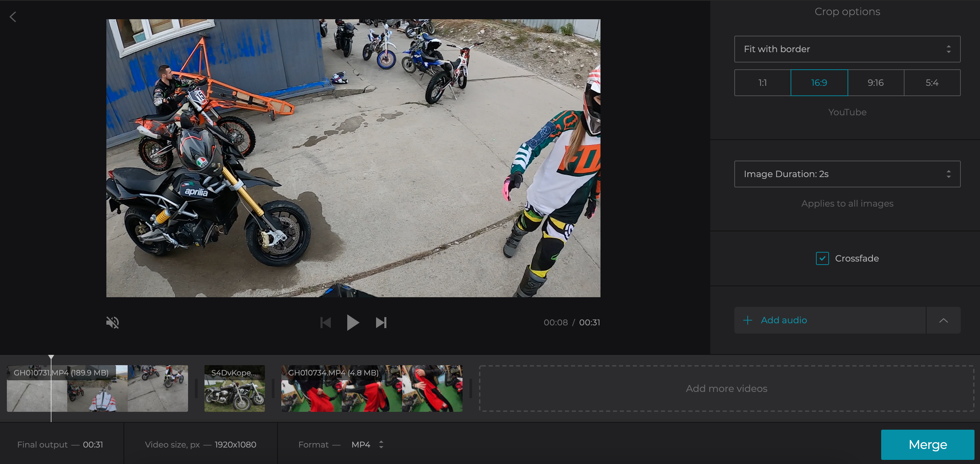Click the back arrow icon

(13, 17)
